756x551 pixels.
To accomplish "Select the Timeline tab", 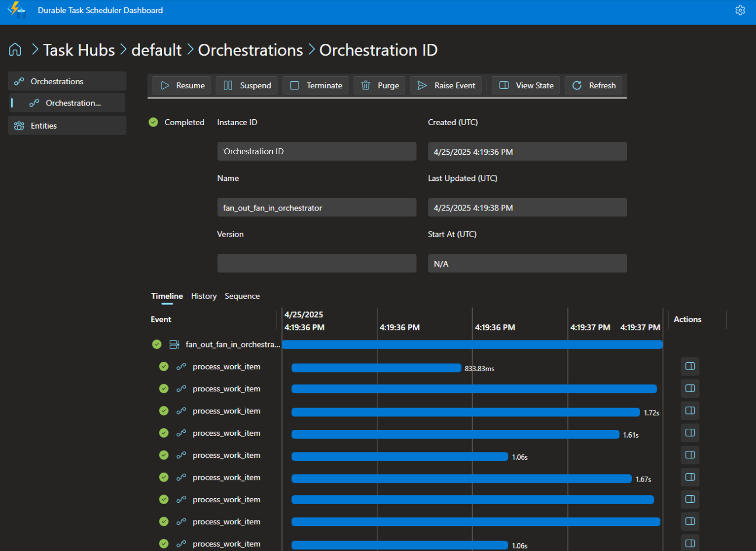I will click(x=167, y=296).
